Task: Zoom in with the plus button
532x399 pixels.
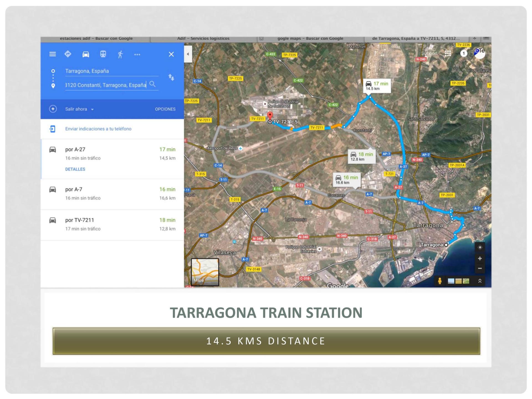Action: [480, 259]
